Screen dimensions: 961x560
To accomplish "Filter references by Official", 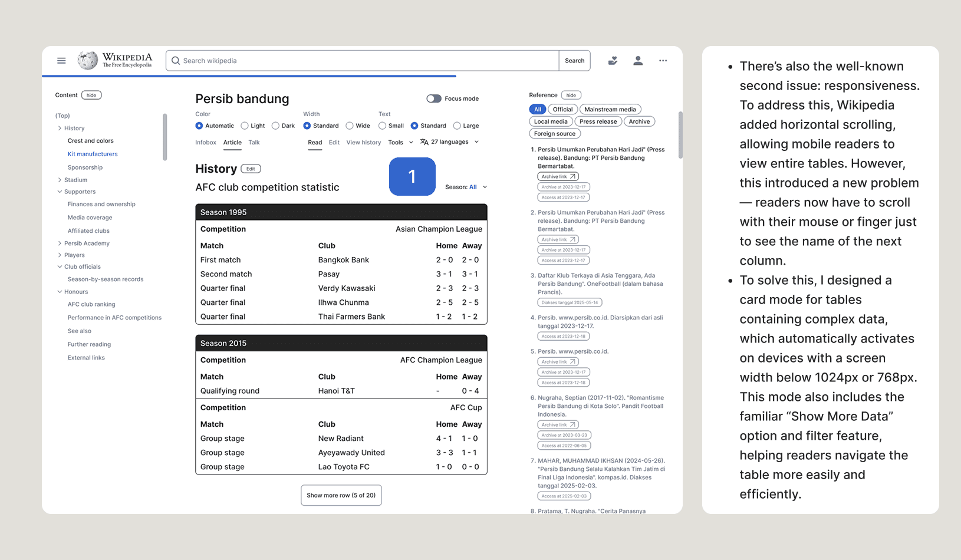I will [x=563, y=109].
